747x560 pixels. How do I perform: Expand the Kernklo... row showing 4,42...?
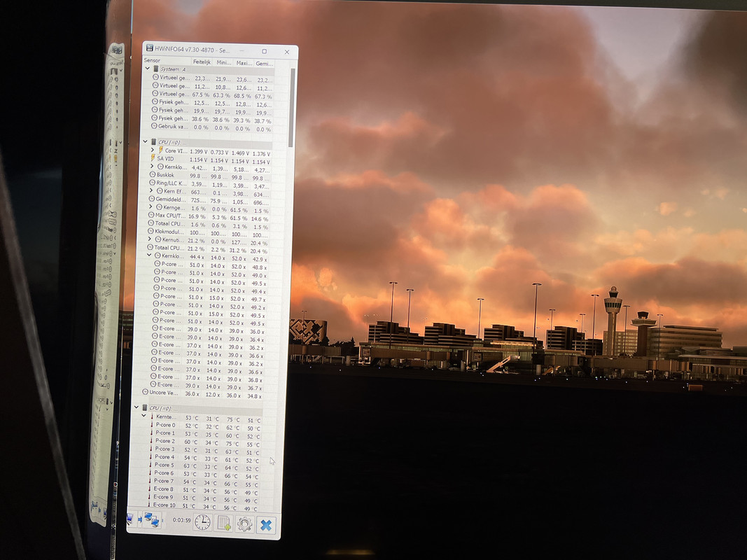tap(152, 166)
